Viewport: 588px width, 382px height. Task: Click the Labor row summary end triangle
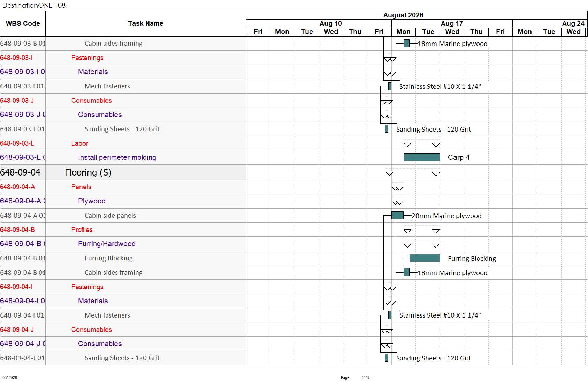(436, 145)
